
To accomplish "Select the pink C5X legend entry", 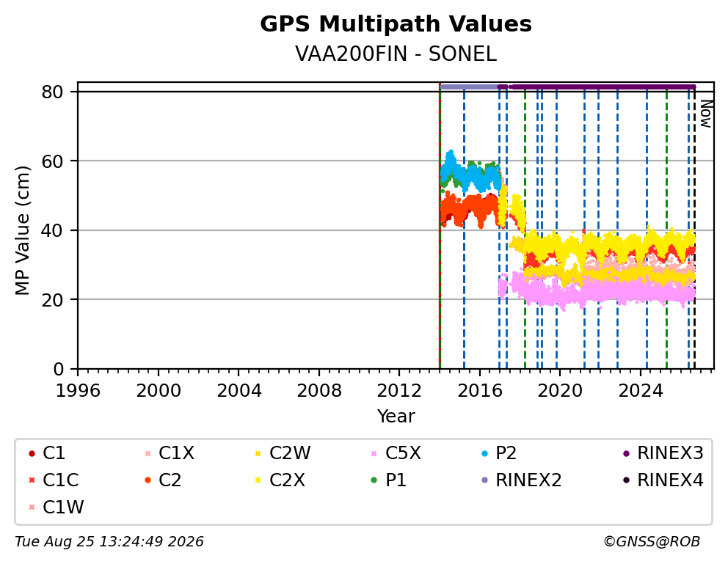I will click(x=396, y=453).
